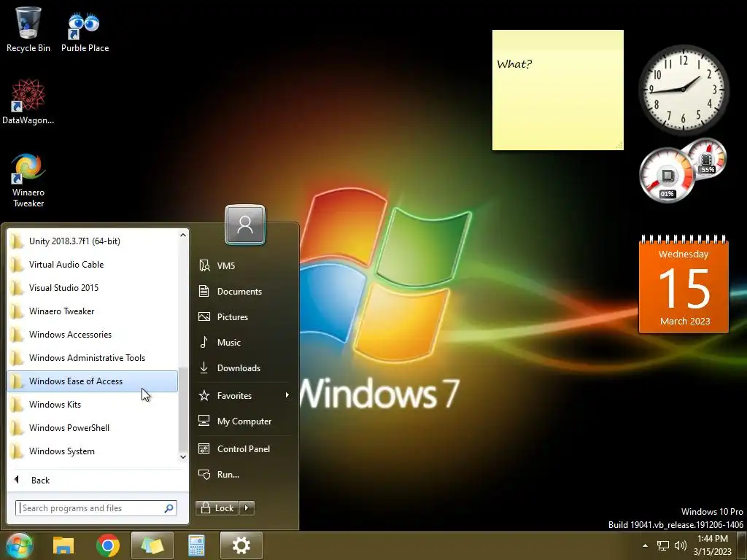747x560 pixels.
Task: Open File Explorer from the taskbar
Action: click(x=63, y=545)
